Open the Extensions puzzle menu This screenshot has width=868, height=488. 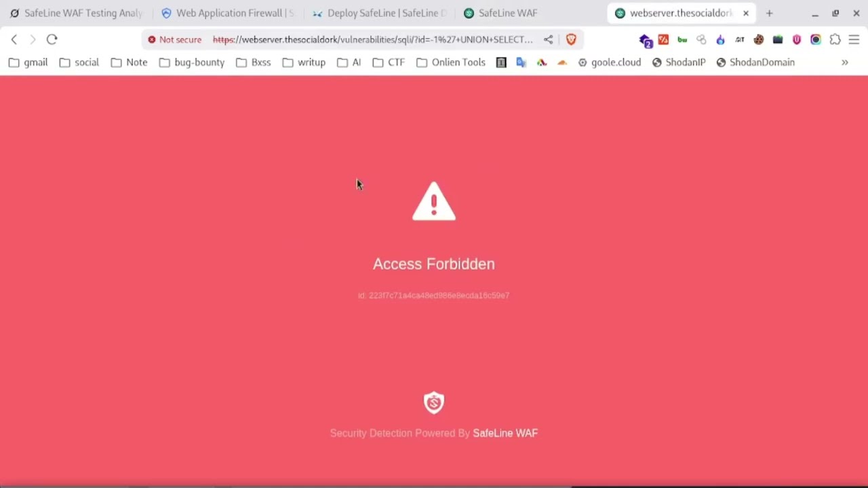point(835,39)
